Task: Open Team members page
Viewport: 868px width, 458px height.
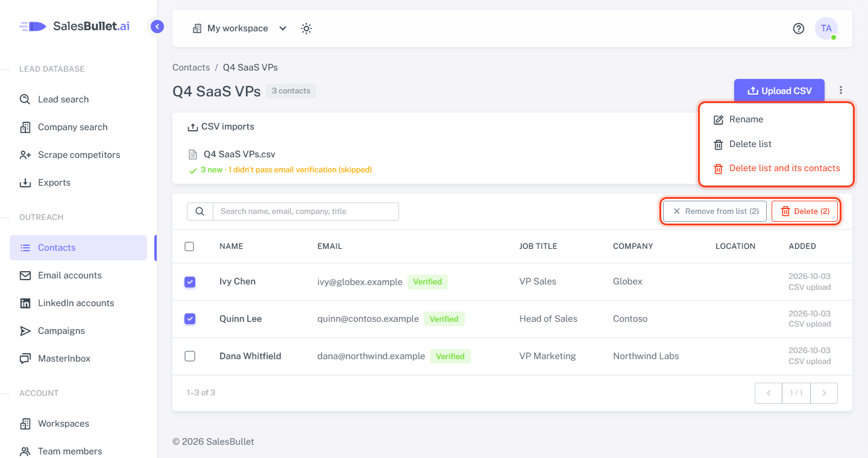Action: 78,451
